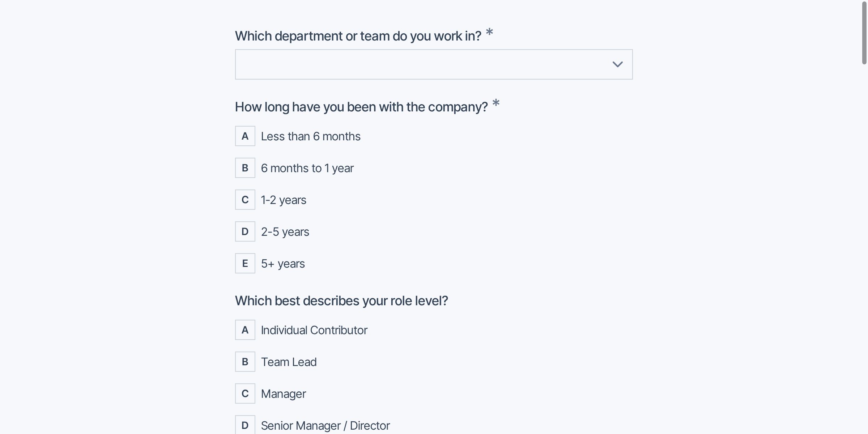Select '2-5 years' with the company
This screenshot has width=868, height=434.
285,232
